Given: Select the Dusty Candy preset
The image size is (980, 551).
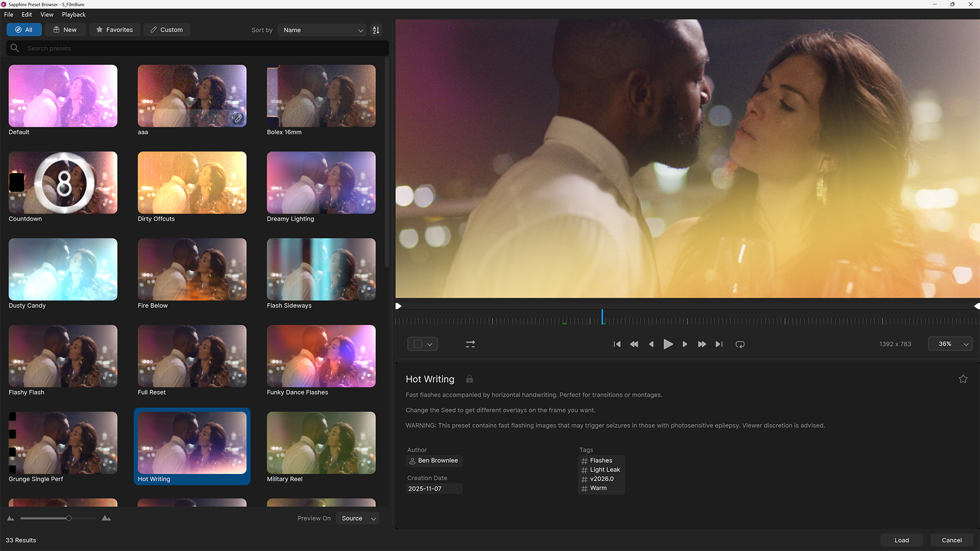Looking at the screenshot, I should click(63, 269).
